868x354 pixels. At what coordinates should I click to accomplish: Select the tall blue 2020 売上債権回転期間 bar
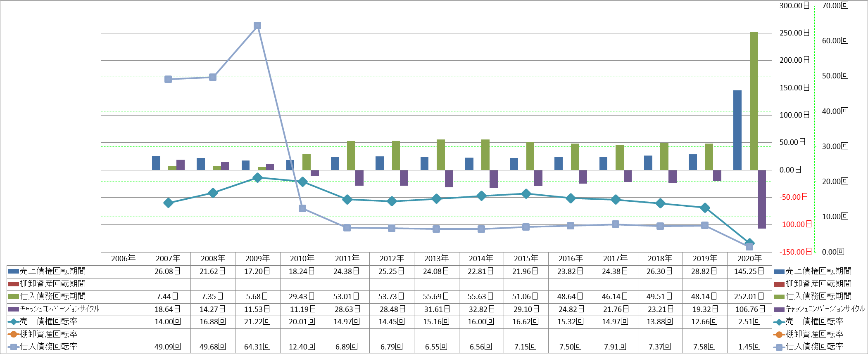click(x=737, y=130)
